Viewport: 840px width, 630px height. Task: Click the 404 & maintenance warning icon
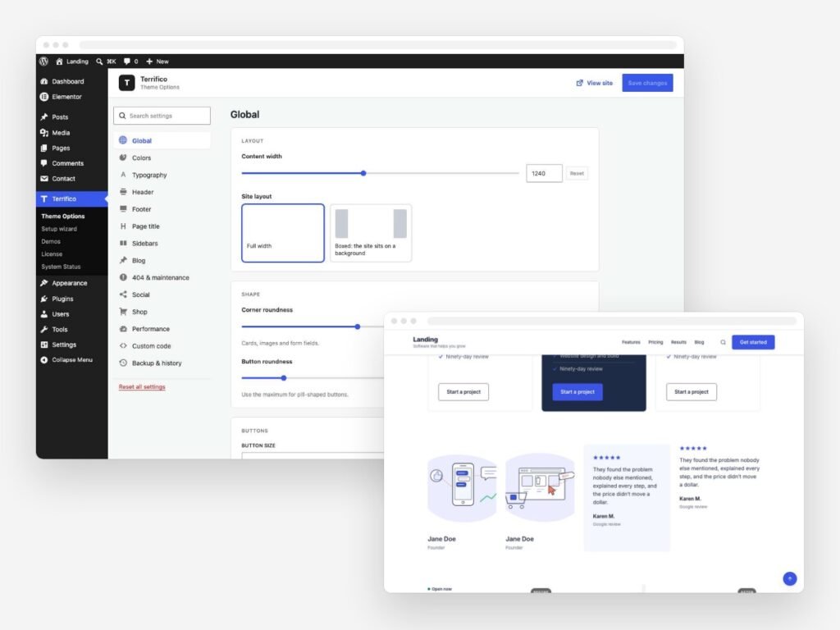tap(123, 277)
